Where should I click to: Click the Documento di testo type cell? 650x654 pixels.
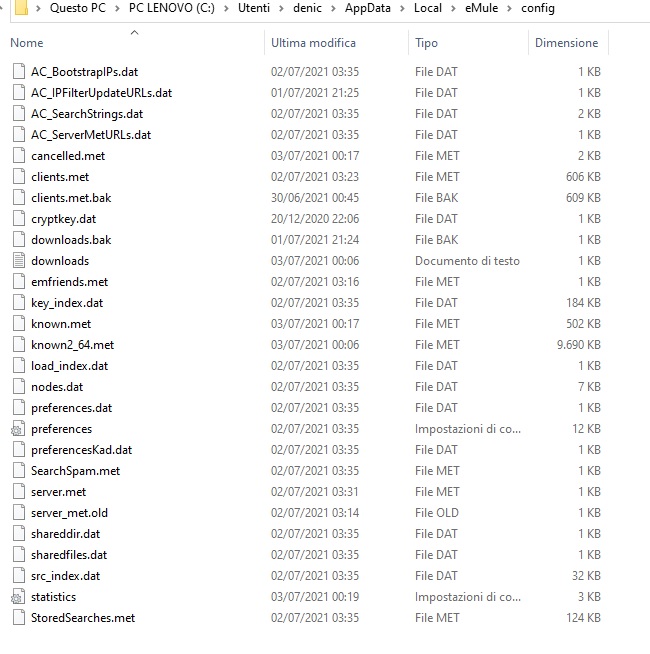click(467, 261)
